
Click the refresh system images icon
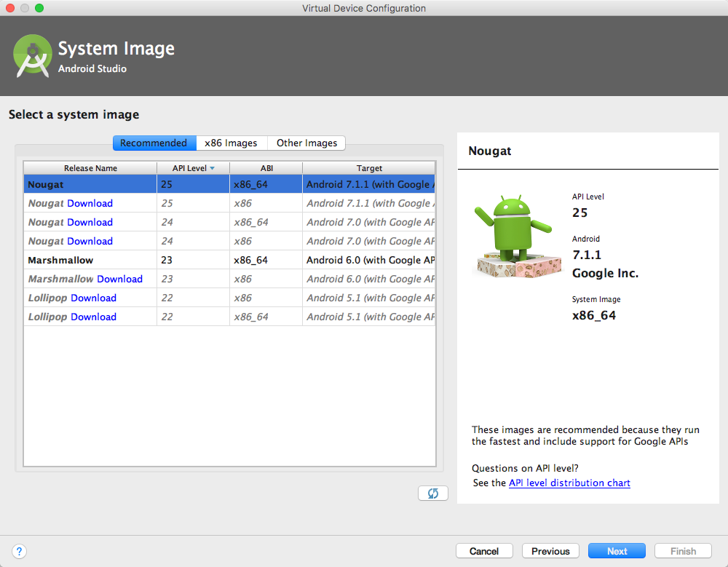pyautogui.click(x=432, y=493)
